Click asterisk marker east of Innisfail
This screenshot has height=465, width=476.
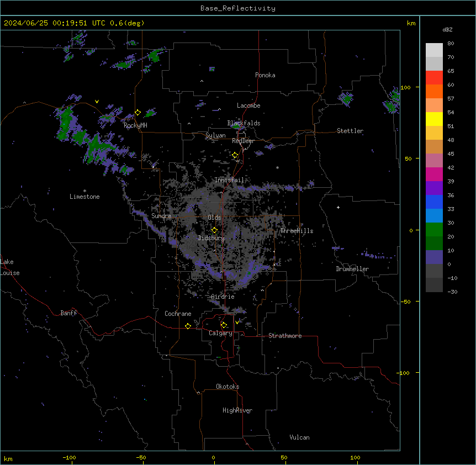point(277,167)
